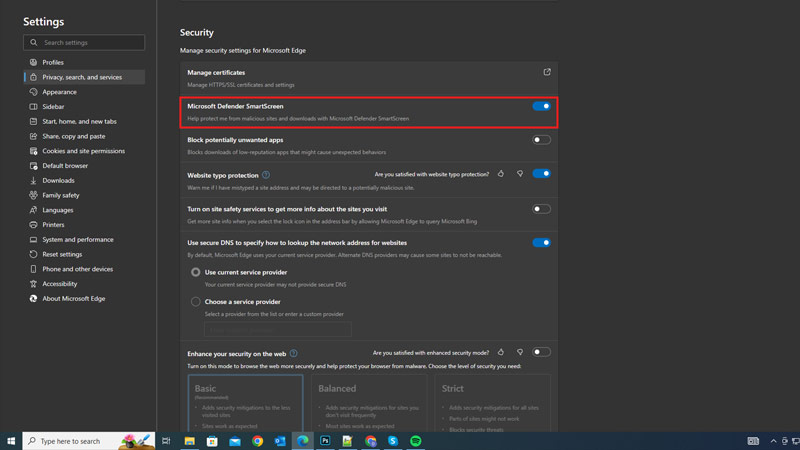Click help icon beside Enhance your security
Screen dimensions: 800x450
pyautogui.click(x=293, y=353)
